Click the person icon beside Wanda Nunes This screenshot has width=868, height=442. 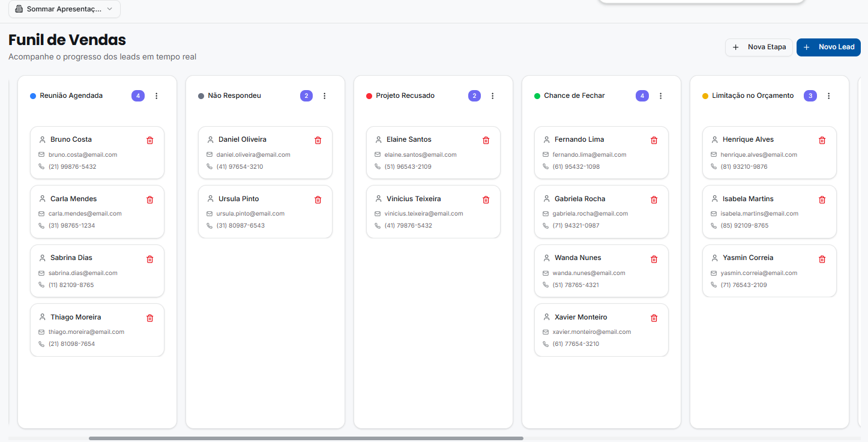tap(546, 258)
